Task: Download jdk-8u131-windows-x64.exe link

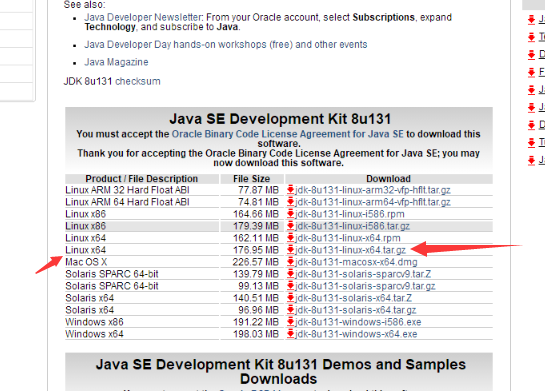Action: pos(356,334)
